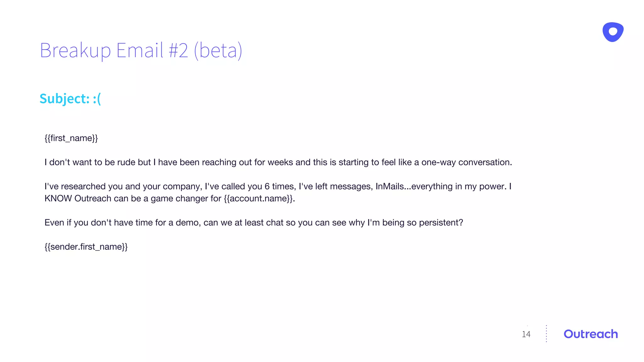The width and height of the screenshot is (644, 362).
Task: Click the {{first_name}} greeting placeholder
Action: click(71, 138)
